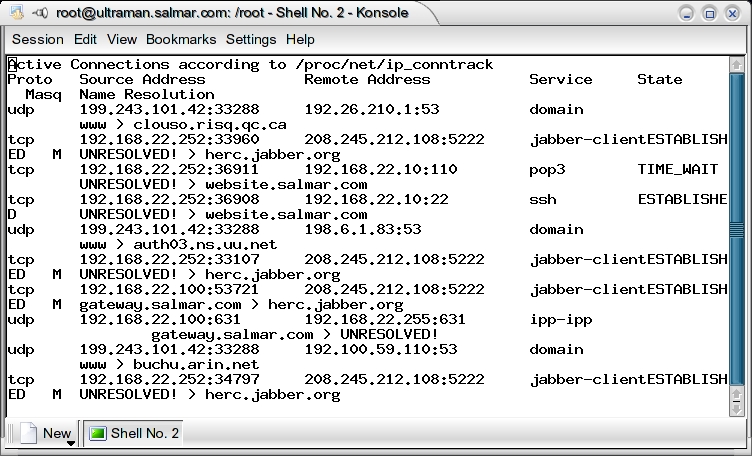This screenshot has height=456, width=752.
Task: Open the Settings menu
Action: [x=250, y=40]
